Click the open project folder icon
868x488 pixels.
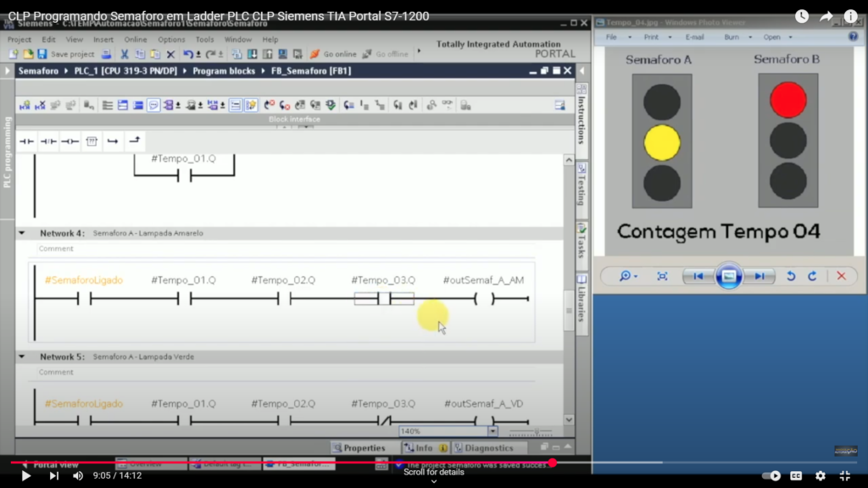pyautogui.click(x=28, y=54)
